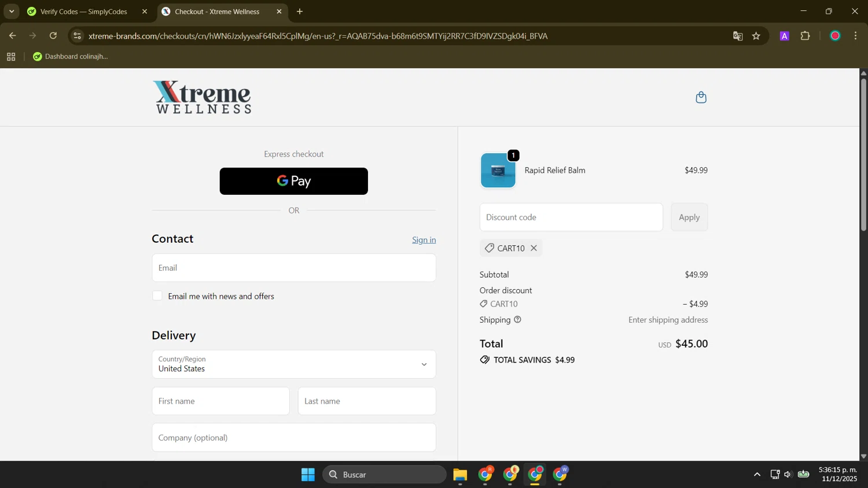This screenshot has width=868, height=488.
Task: Open the active Chrome taskbar window
Action: 535,475
